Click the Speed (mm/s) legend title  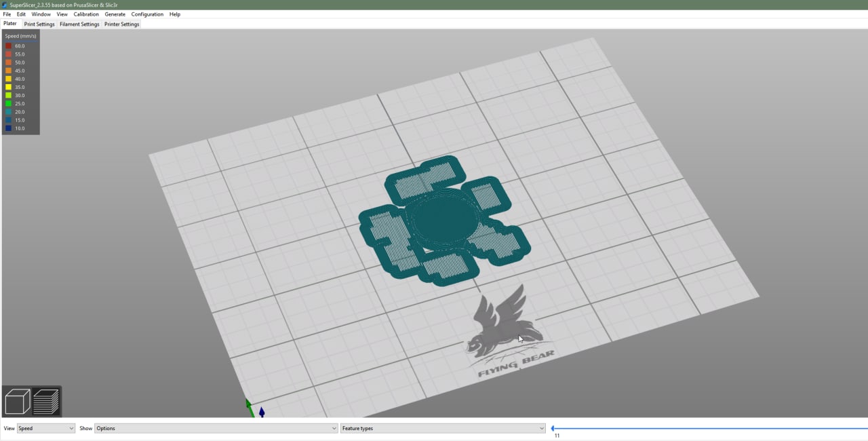pyautogui.click(x=20, y=36)
